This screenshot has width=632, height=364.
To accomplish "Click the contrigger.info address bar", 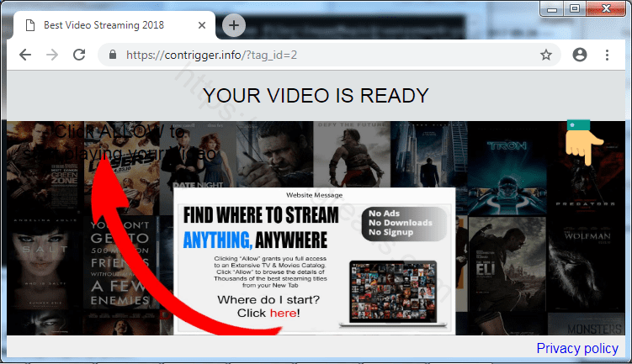I will (x=320, y=55).
